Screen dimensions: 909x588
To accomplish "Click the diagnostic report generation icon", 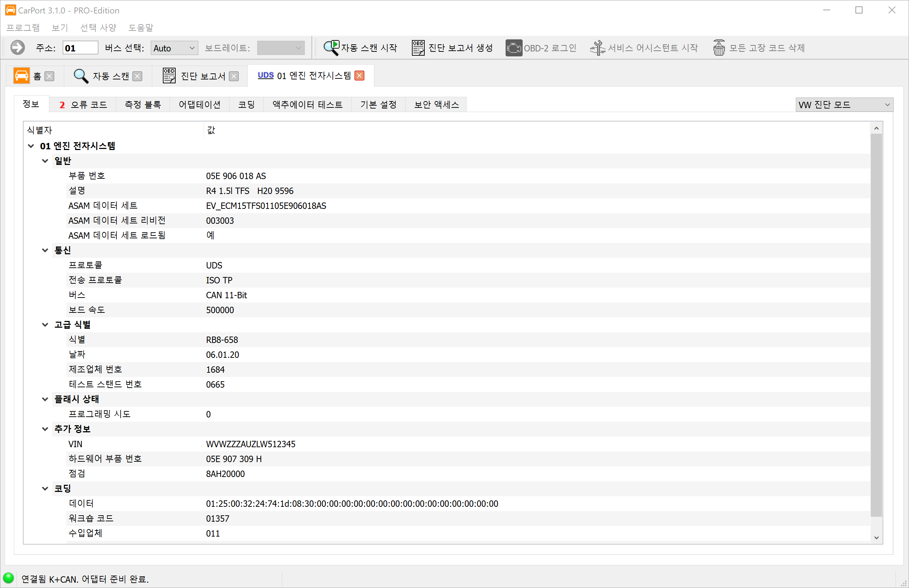I will (x=418, y=48).
